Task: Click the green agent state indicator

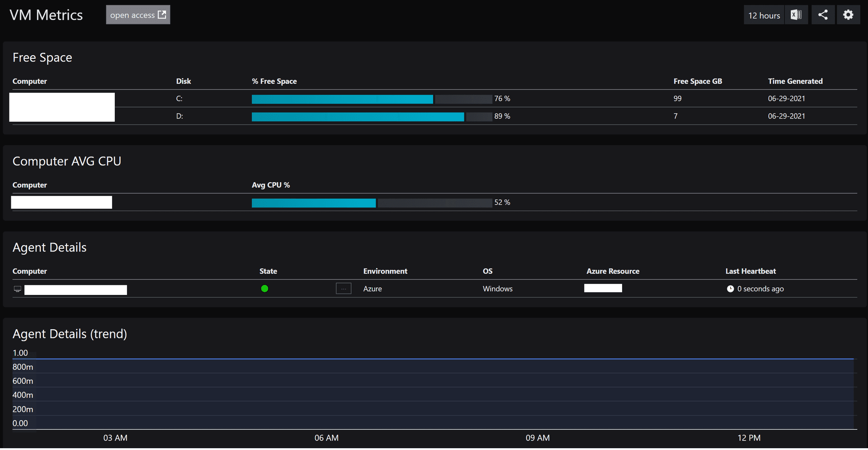Action: click(264, 288)
